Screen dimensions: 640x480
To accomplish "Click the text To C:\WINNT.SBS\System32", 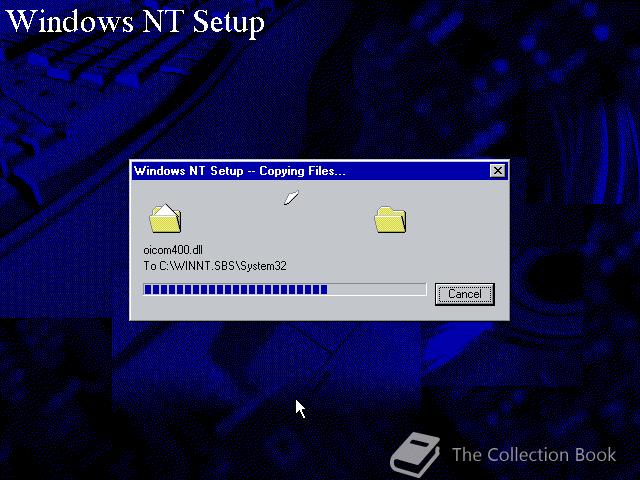I will click(x=215, y=266).
